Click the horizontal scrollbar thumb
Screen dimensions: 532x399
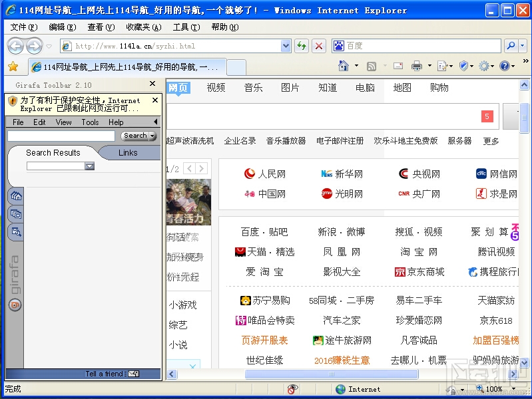(x=332, y=374)
